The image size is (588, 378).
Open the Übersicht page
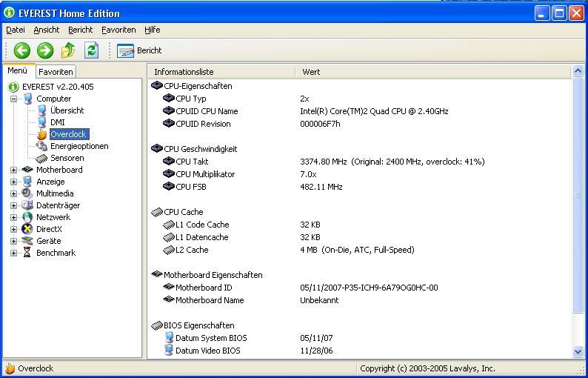67,110
